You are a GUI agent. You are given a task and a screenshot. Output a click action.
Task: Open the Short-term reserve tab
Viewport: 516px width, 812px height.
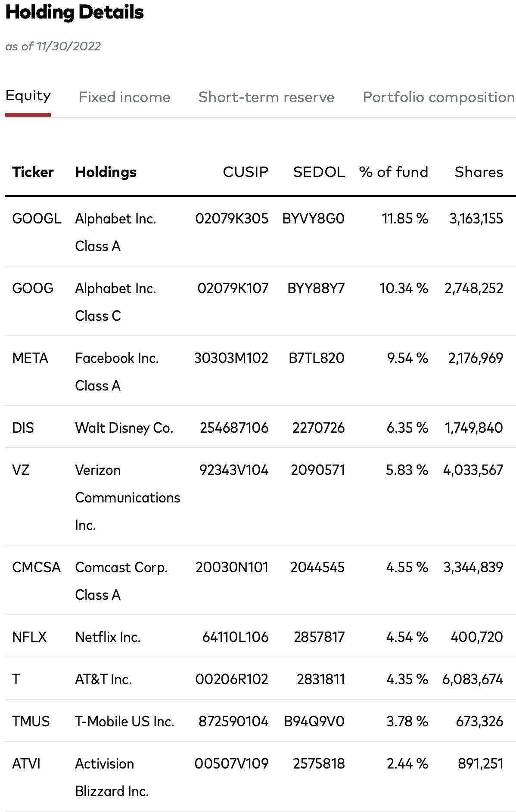[x=266, y=97]
